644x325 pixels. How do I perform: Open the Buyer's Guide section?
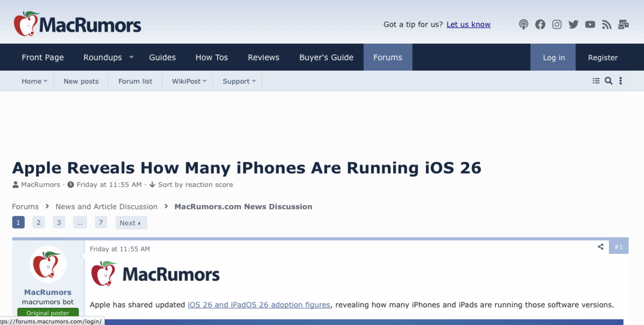[326, 57]
